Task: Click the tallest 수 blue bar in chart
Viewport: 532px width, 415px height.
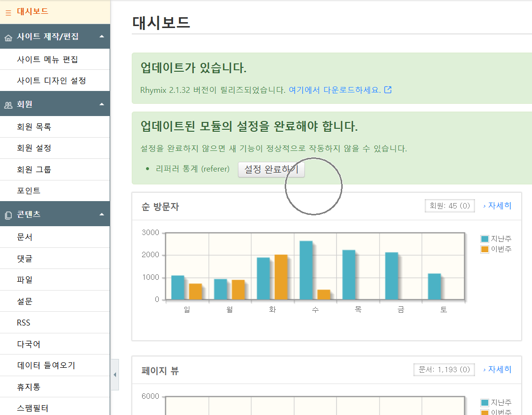Action: coord(306,270)
